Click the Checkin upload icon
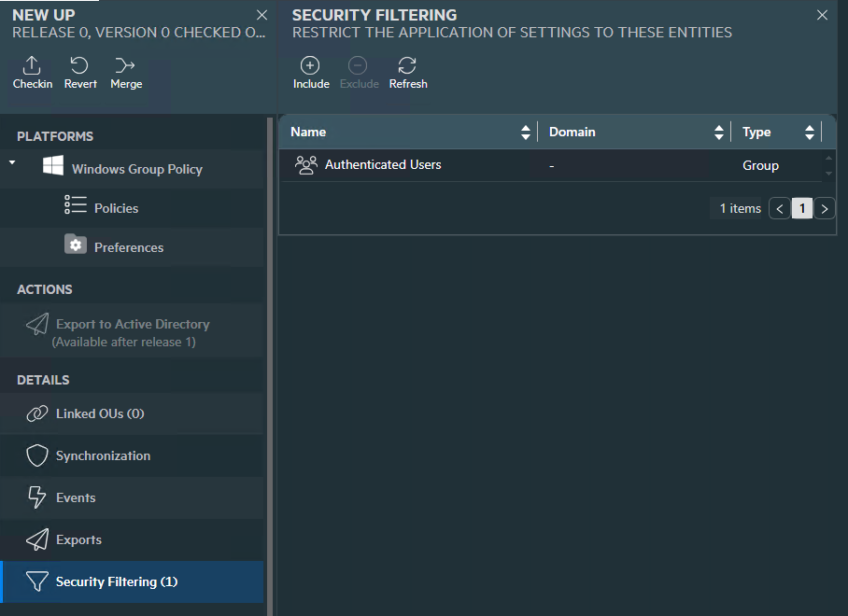The height and width of the screenshot is (616, 848). 32,65
